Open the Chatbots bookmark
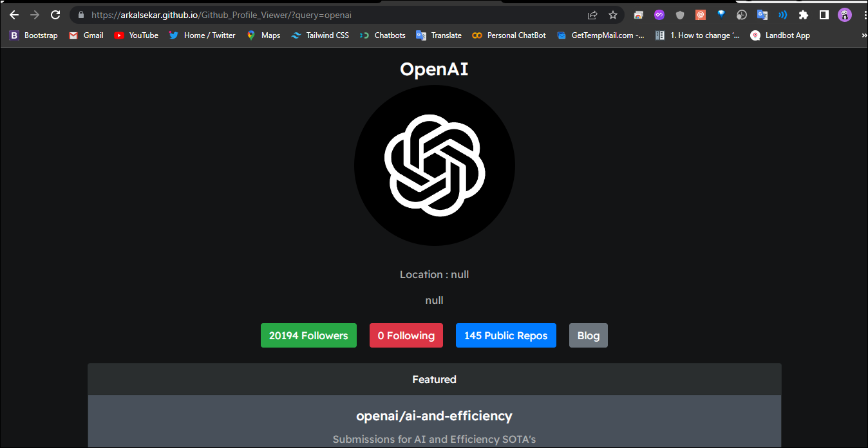868x448 pixels. pos(382,35)
